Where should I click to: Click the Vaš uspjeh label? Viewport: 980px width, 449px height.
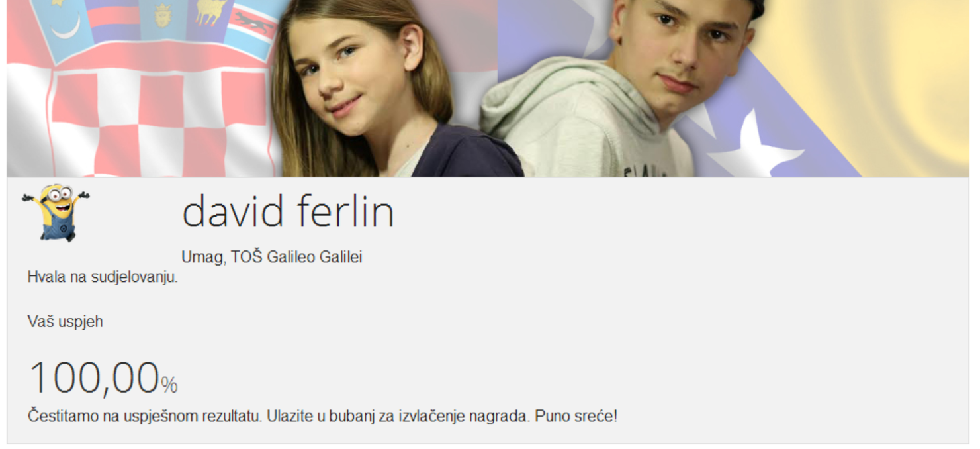tap(66, 323)
